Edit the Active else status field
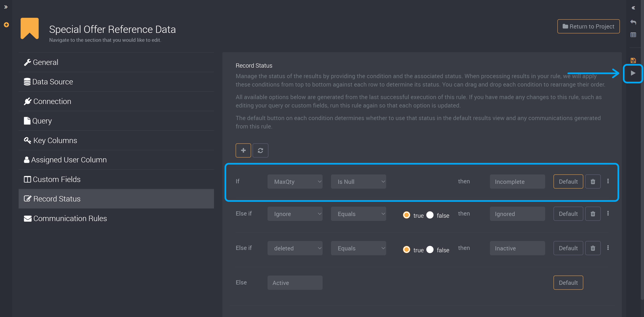 pos(295,282)
